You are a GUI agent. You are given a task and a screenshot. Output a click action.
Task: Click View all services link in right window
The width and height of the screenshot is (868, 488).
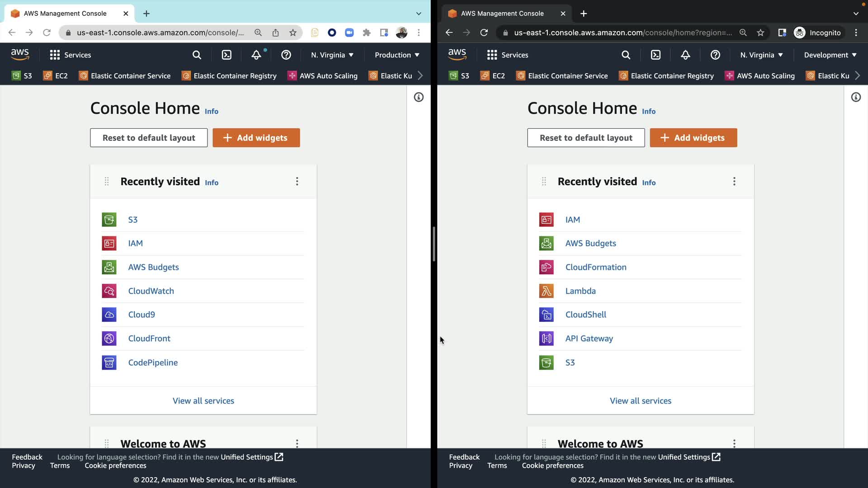click(640, 401)
